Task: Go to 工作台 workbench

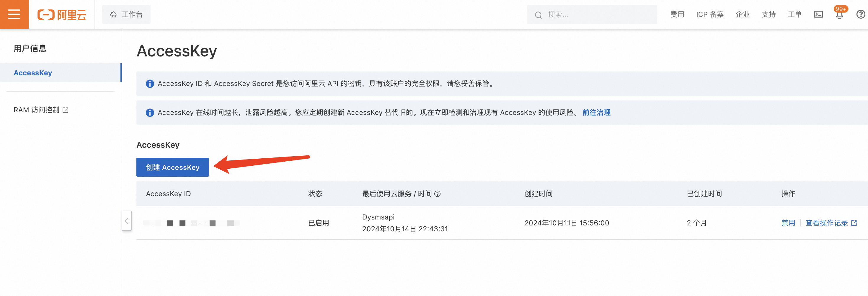Action: [126, 14]
